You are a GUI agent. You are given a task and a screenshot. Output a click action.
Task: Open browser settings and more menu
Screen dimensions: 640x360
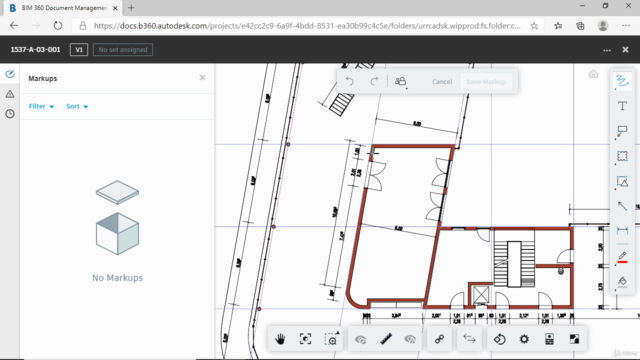626,25
